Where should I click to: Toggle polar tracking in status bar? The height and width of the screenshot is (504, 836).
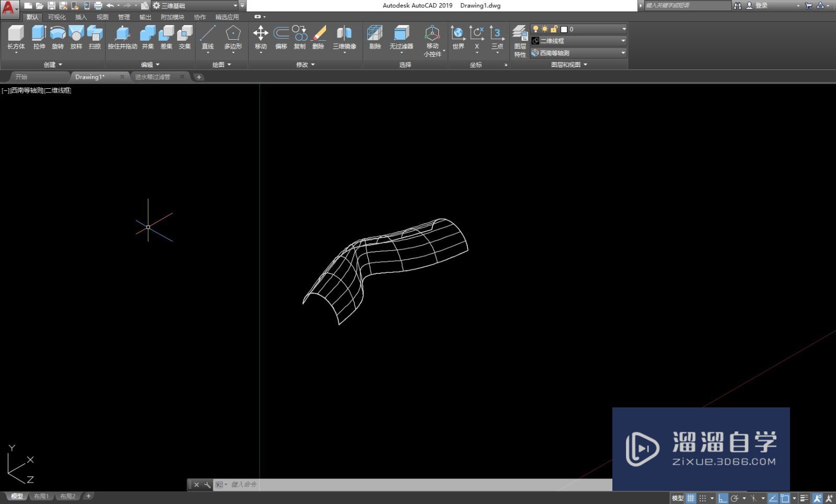click(x=735, y=498)
